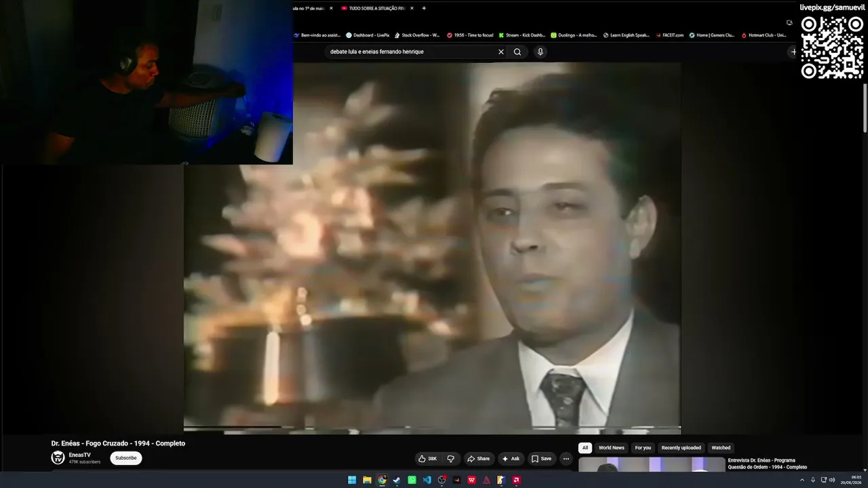Save the video to a playlist
The image size is (868, 488).
click(541, 459)
